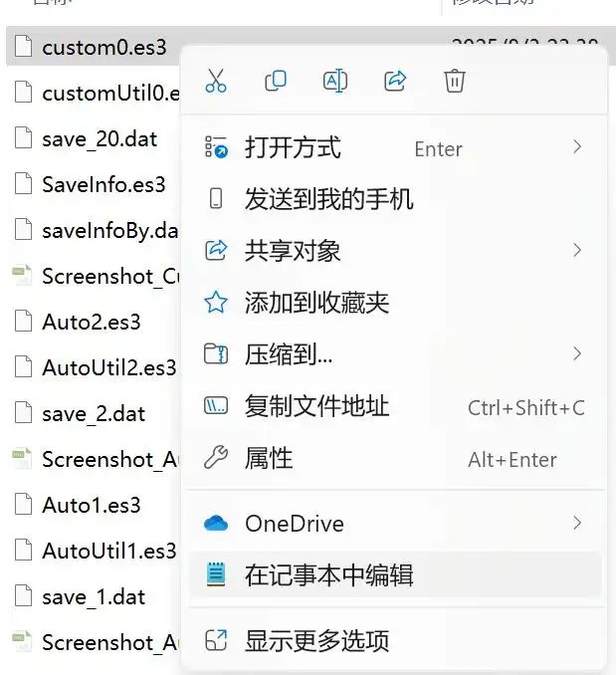The height and width of the screenshot is (675, 616).
Task: Click the Share arrow icon
Action: pos(395,82)
